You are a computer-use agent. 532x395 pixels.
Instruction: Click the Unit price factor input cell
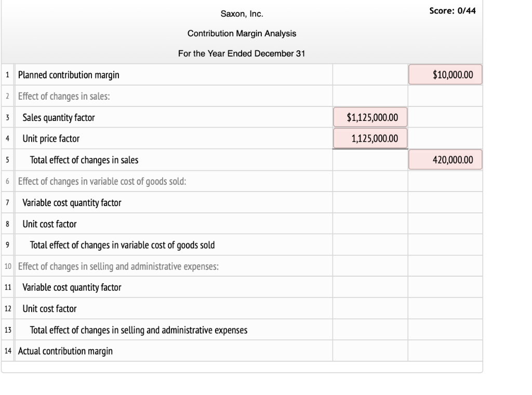369,138
